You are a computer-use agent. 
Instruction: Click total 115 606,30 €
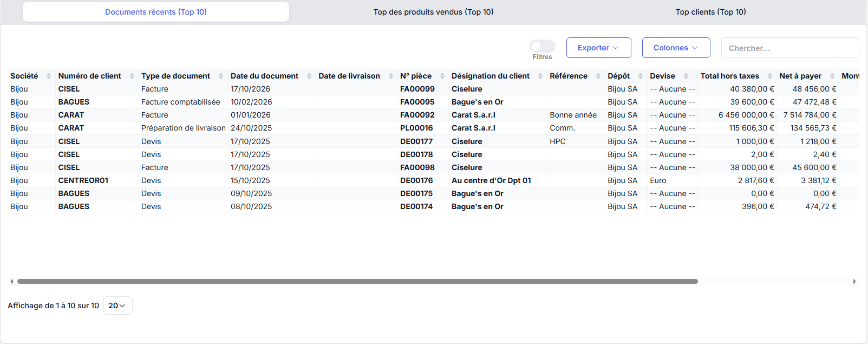pyautogui.click(x=752, y=128)
